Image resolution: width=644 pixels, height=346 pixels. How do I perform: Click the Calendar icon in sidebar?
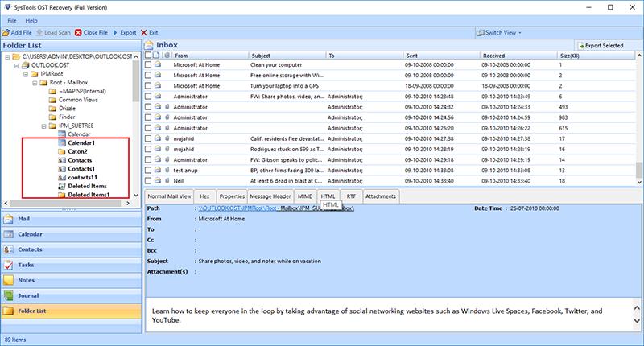8,234
